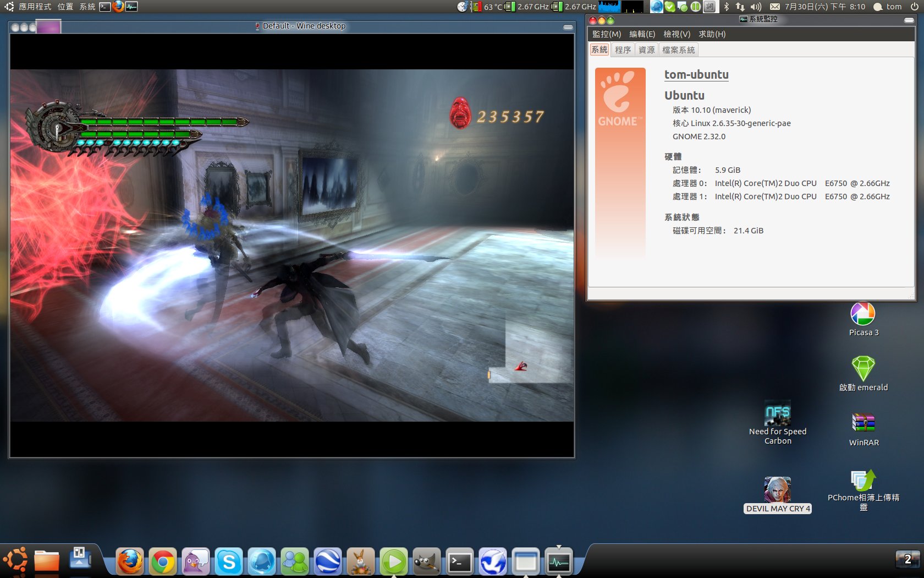The width and height of the screenshot is (924, 578).
Task: Click the disk space value 21.4 GiB
Action: tap(749, 231)
